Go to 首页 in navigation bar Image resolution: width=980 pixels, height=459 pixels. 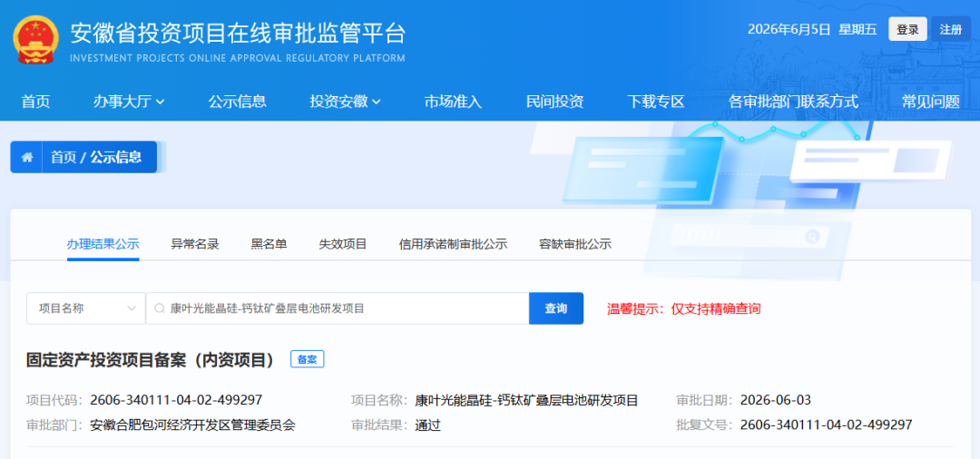click(x=35, y=102)
